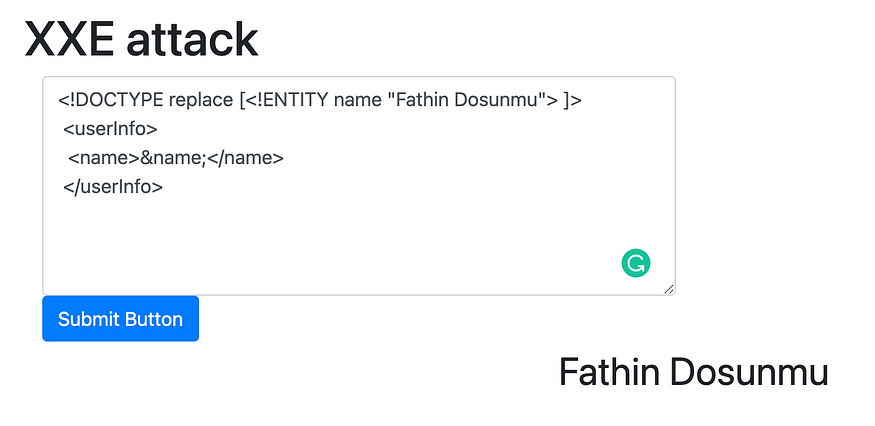Click the textarea resize handle corner
The height and width of the screenshot is (426, 875).
pyautogui.click(x=669, y=289)
